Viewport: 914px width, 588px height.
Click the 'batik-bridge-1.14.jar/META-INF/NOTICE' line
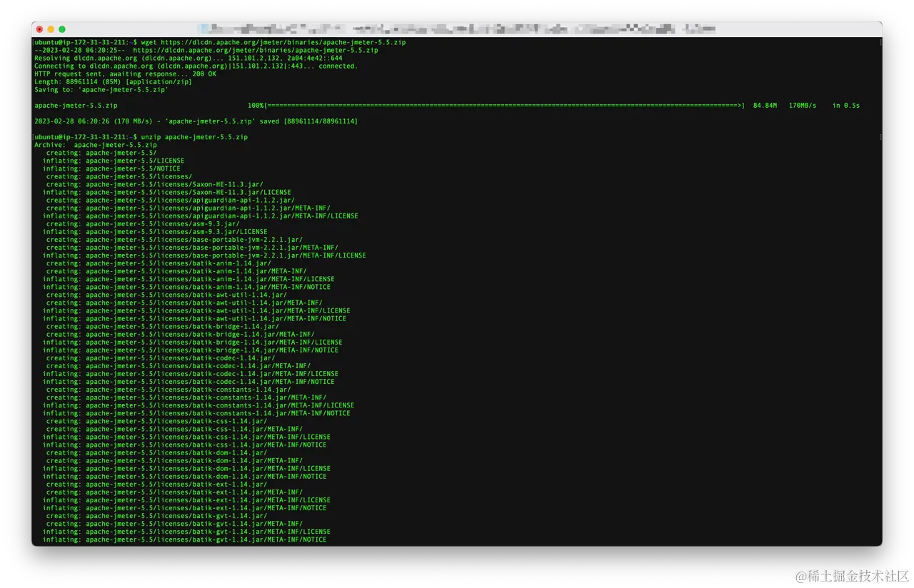pos(191,350)
